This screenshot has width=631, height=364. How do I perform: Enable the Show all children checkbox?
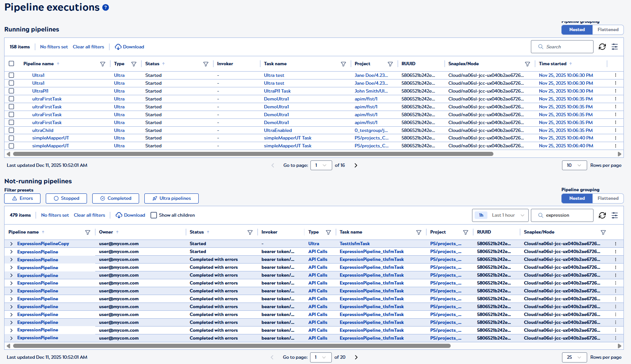(154, 215)
